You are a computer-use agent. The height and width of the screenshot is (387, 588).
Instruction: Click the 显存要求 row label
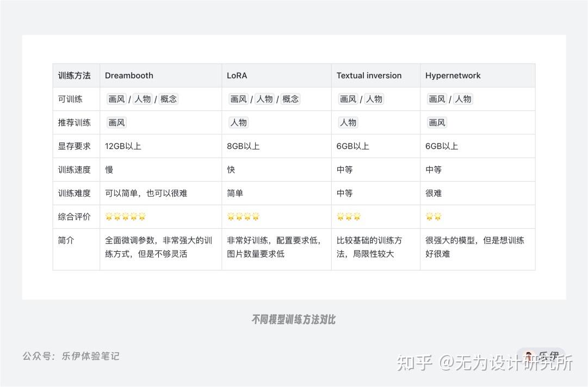(75, 146)
